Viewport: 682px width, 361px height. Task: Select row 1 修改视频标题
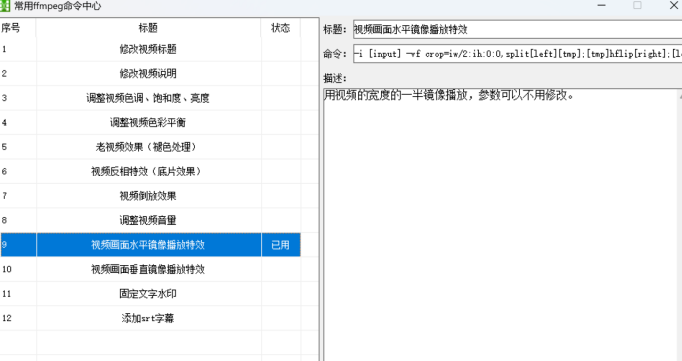150,49
